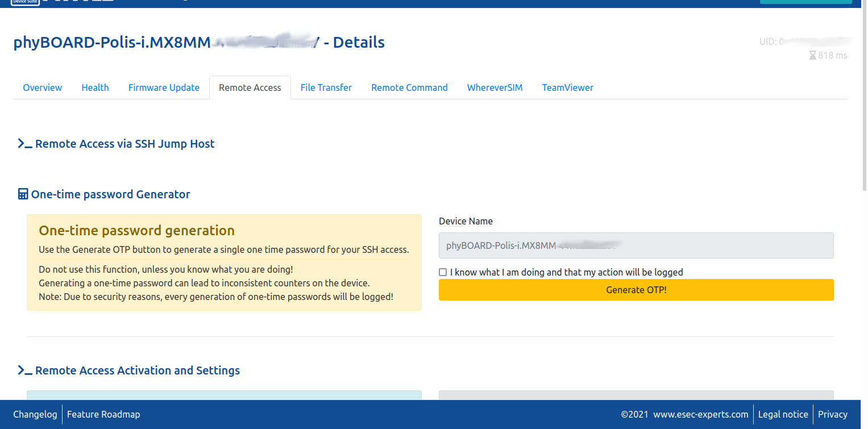The image size is (868, 429).
Task: Click the calculator icon beside One-time password Generator
Action: (23, 194)
